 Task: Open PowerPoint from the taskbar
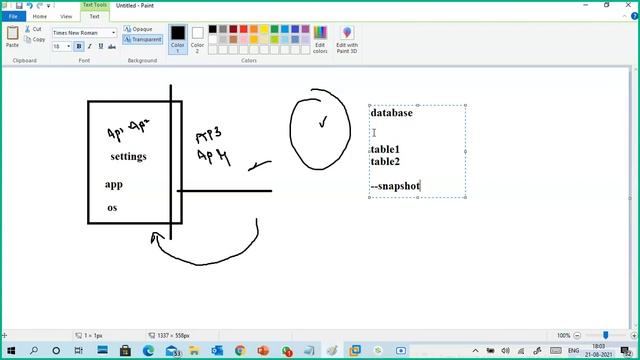[x=263, y=351]
